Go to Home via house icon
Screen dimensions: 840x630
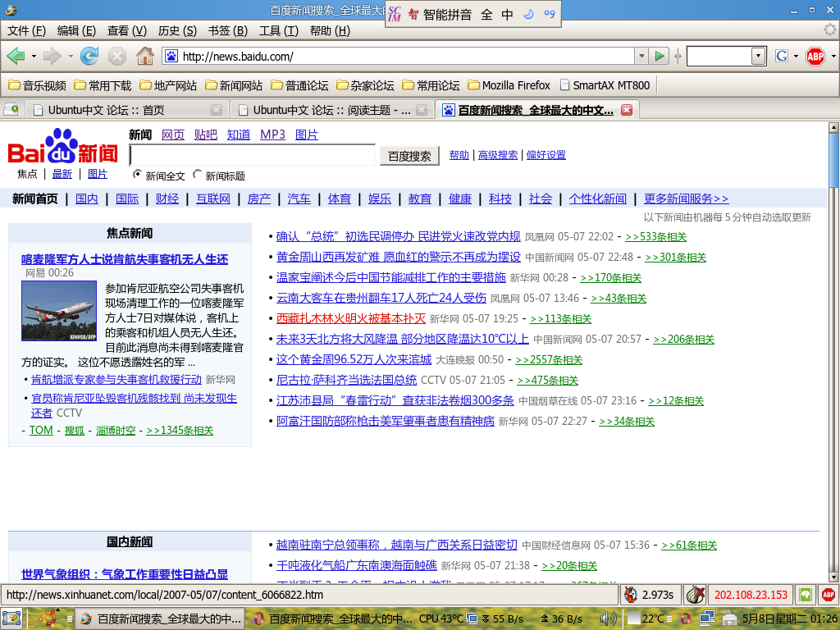pyautogui.click(x=144, y=56)
